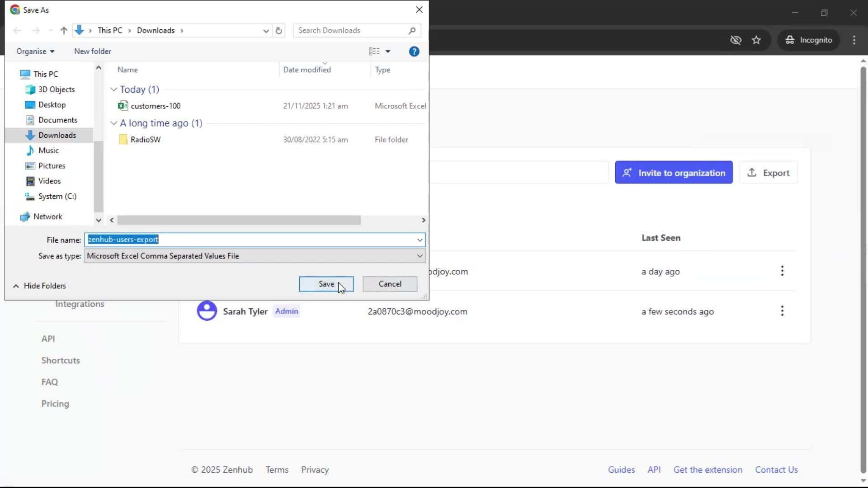Click the eye icon in the address bar
The height and width of the screenshot is (488, 868).
736,40
